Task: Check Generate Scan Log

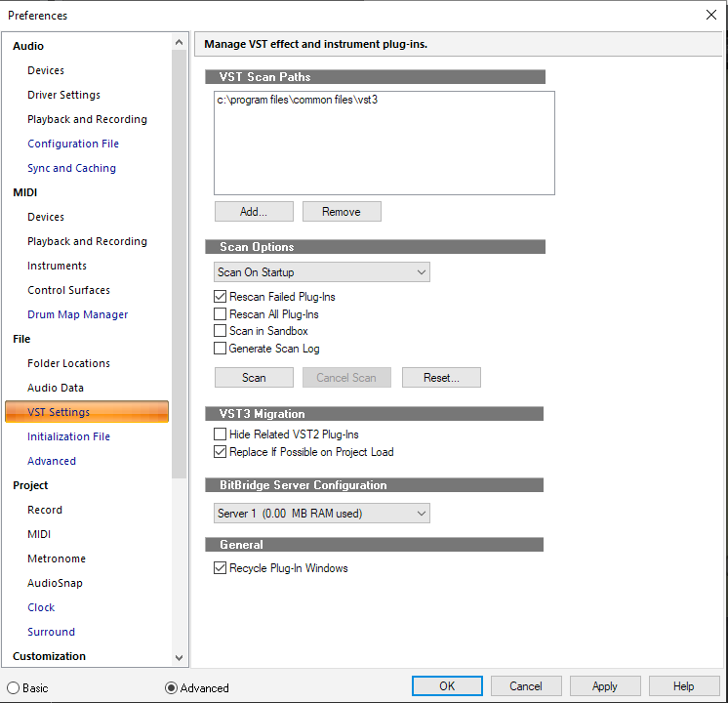Action: pos(221,348)
